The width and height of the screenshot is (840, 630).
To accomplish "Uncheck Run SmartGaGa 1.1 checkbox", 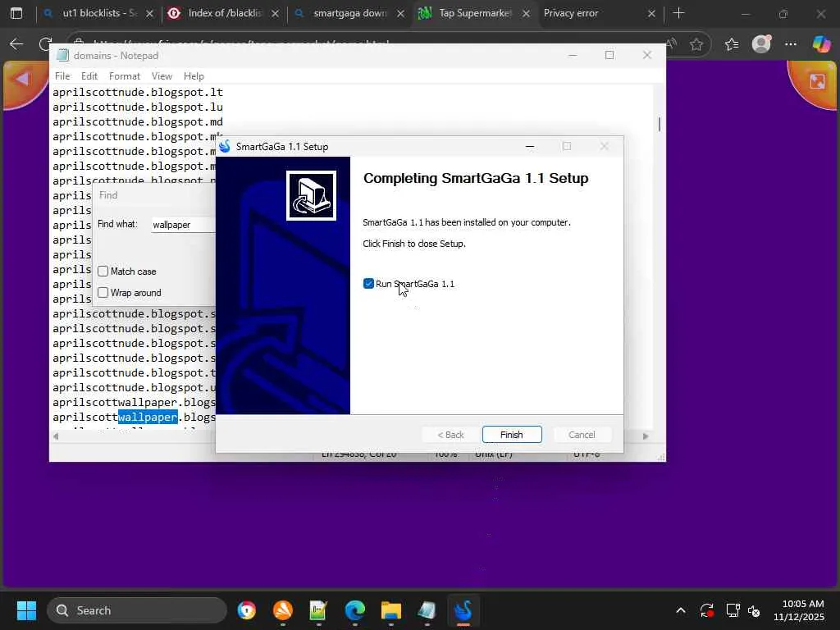I will click(368, 283).
